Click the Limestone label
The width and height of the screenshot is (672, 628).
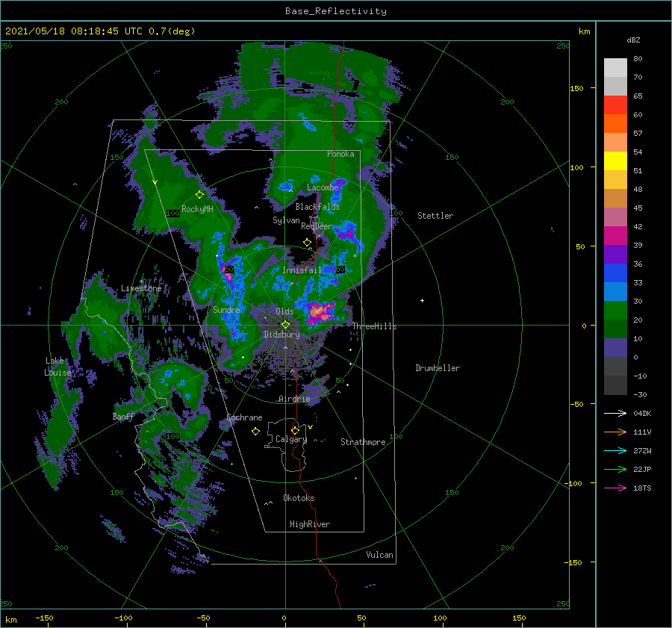tap(141, 288)
